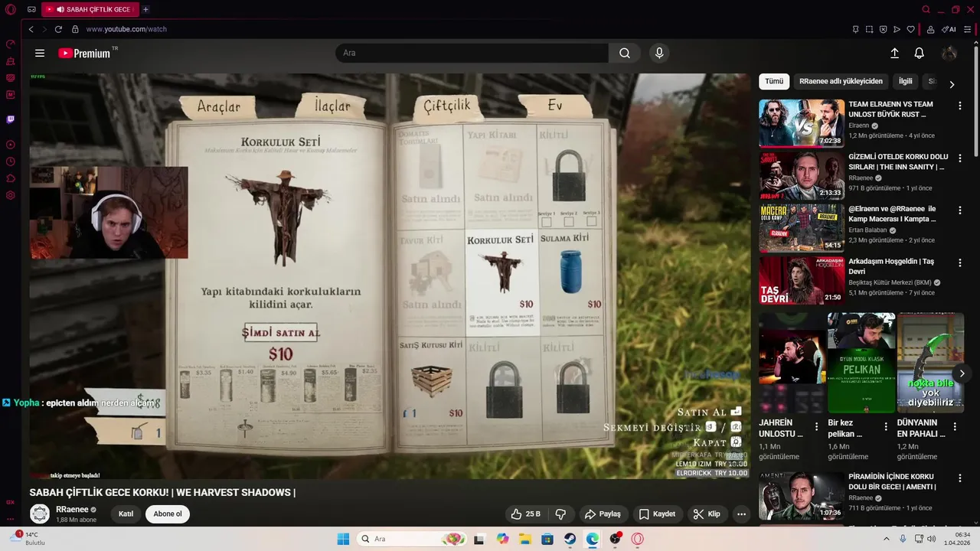This screenshot has height=551, width=980.
Task: Open a new browser tab
Action: click(x=145, y=9)
